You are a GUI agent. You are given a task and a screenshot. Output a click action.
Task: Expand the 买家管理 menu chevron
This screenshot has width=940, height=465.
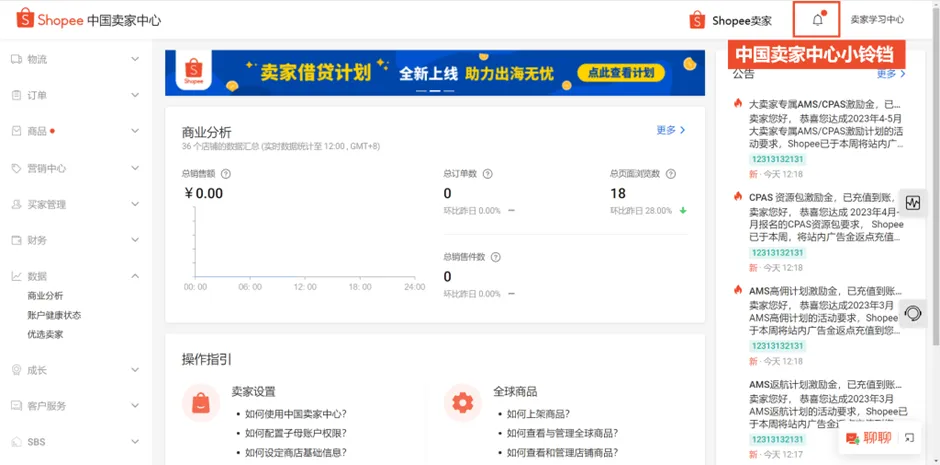pos(135,204)
